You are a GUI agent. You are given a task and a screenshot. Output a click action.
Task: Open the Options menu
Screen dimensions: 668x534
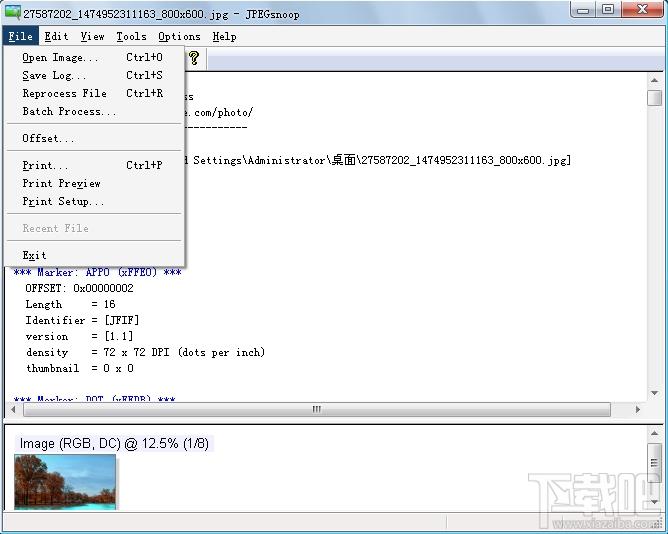(x=179, y=36)
